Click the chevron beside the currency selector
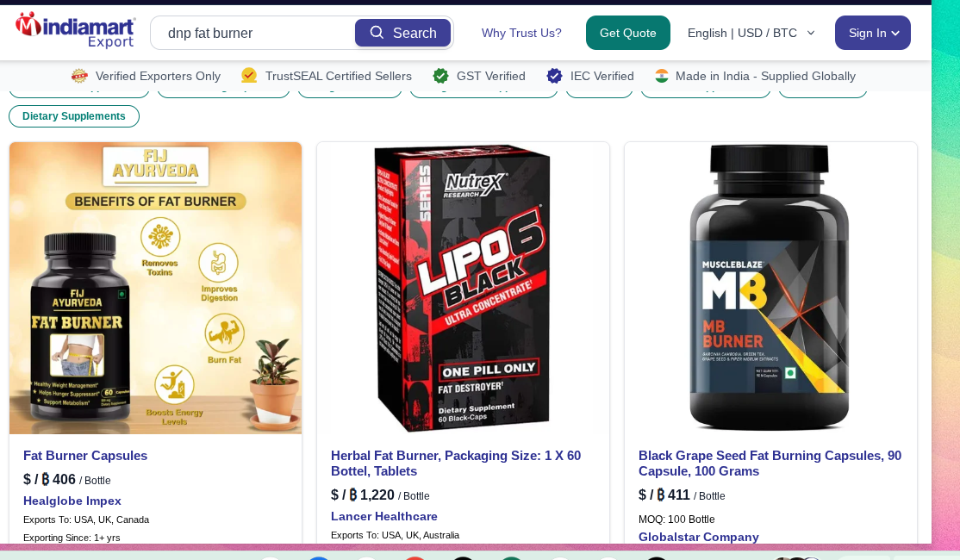The image size is (960, 560). pos(811,33)
